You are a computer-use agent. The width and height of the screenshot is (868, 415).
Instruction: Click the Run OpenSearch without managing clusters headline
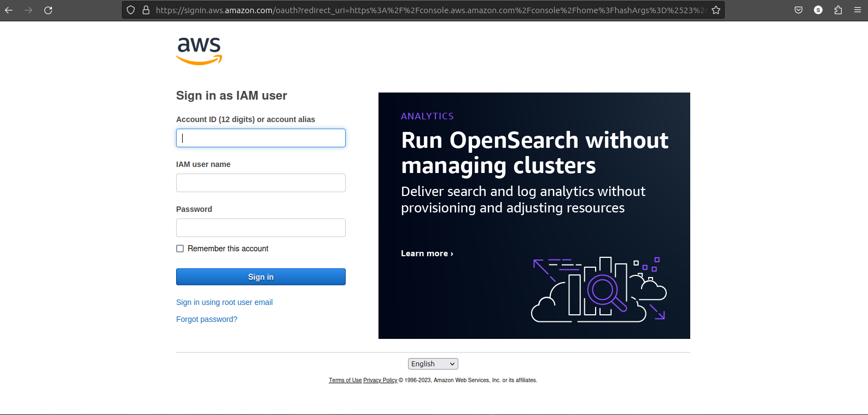pos(534,153)
